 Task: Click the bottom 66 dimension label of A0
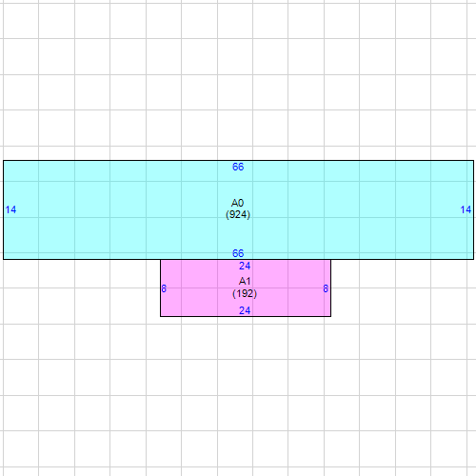pyautogui.click(x=238, y=253)
